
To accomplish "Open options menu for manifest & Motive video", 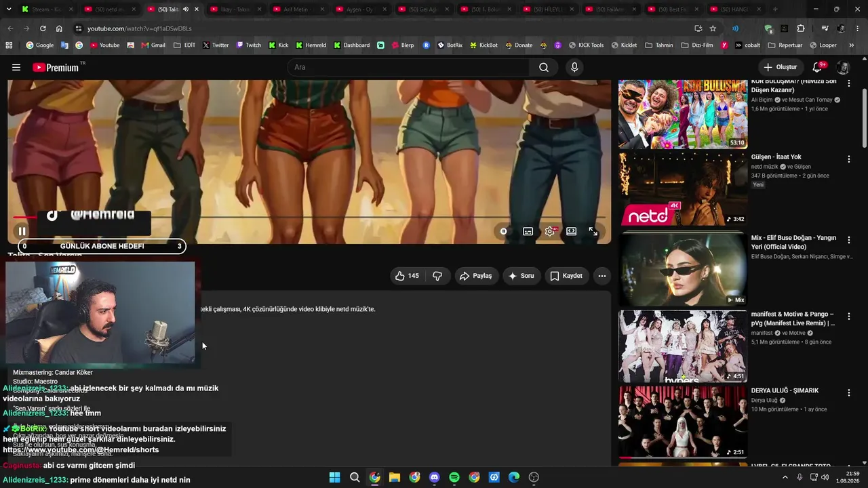I will 848,317.
